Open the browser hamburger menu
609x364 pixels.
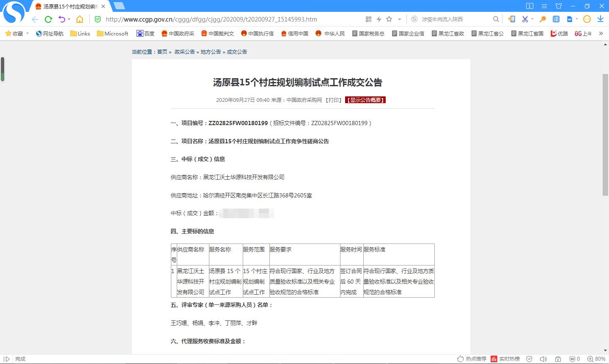coord(544,6)
